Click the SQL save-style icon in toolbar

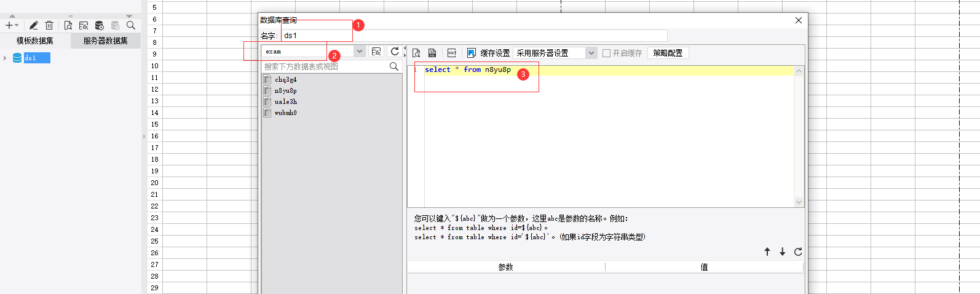pos(432,53)
